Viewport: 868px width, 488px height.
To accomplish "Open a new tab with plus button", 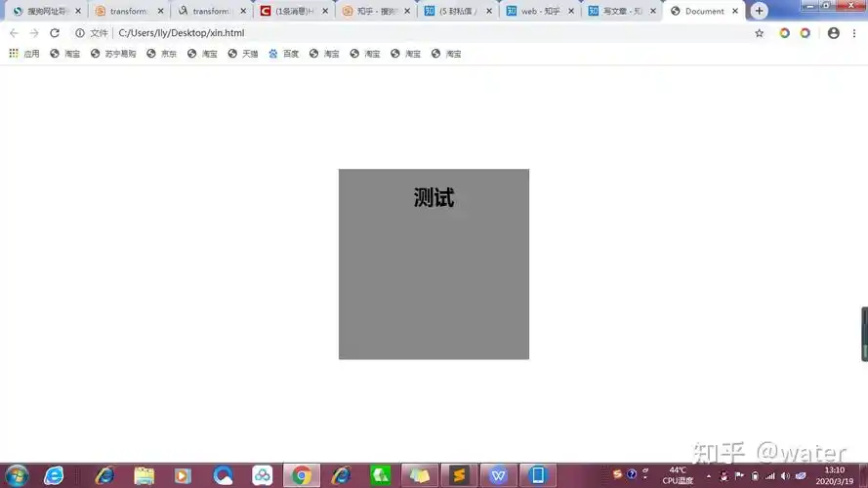I will pyautogui.click(x=759, y=11).
